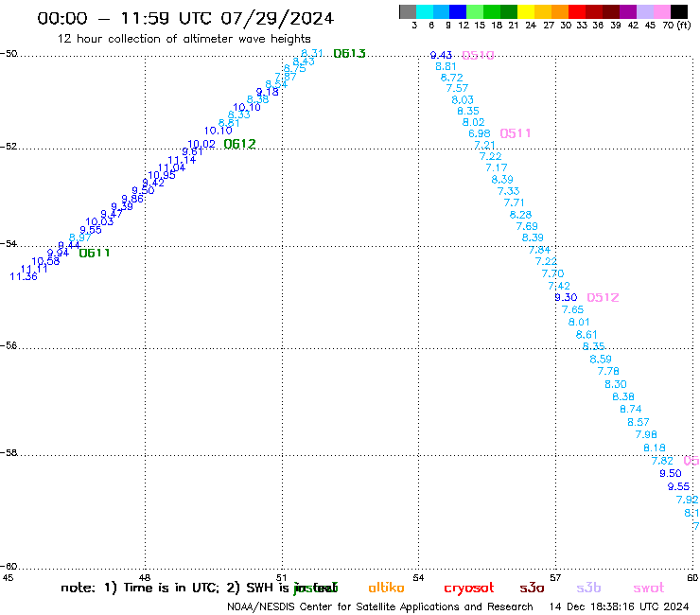Click the wave height value 10.03
This screenshot has height=615, width=700.
[x=99, y=222]
